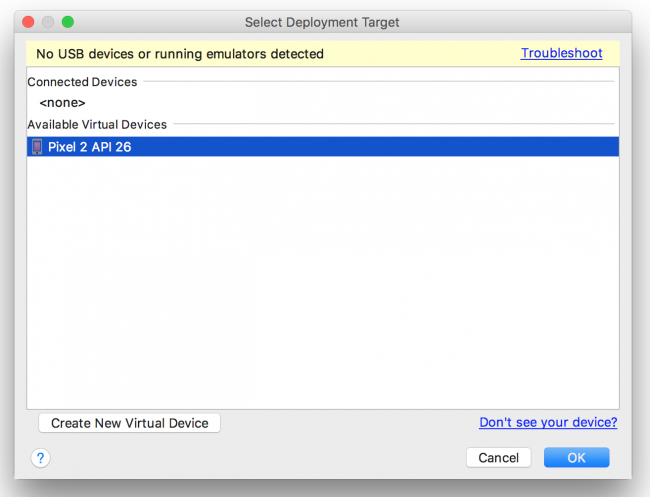Viewport: 650px width, 497px height.
Task: Click the Pixel 2 device phone icon
Action: (x=37, y=147)
